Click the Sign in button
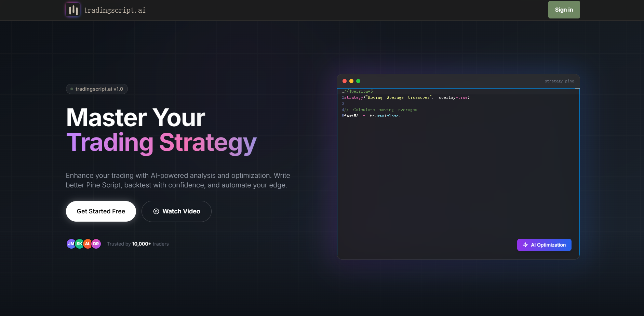644x316 pixels. coord(564,10)
